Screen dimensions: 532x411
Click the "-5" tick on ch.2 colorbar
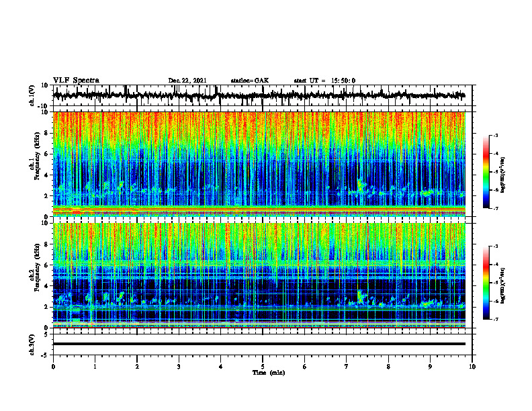496,283
